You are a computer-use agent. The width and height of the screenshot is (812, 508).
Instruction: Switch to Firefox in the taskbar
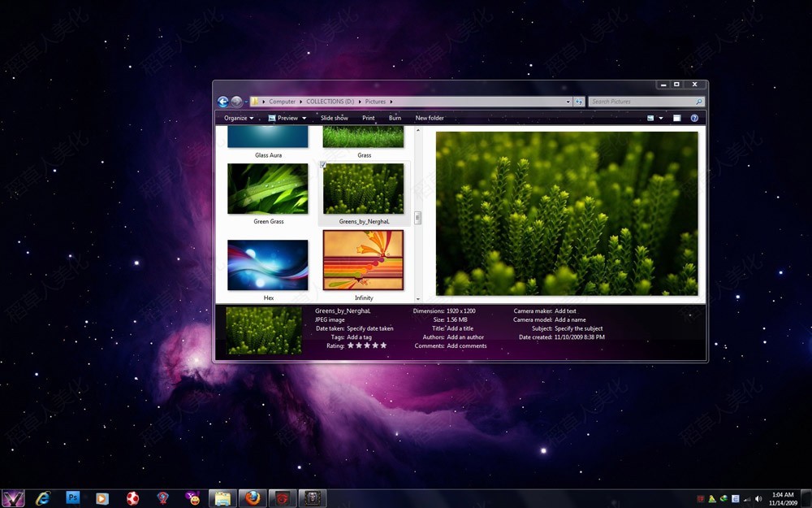pos(253,499)
